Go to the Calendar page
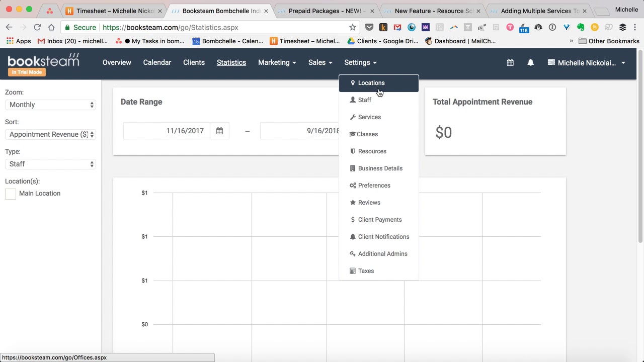 pos(157,62)
